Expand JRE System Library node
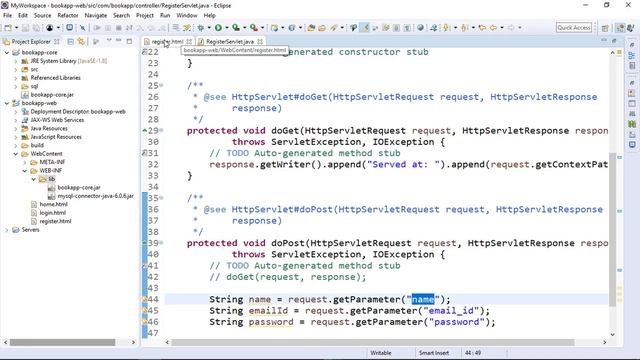This screenshot has height=360, width=640. tap(16, 61)
